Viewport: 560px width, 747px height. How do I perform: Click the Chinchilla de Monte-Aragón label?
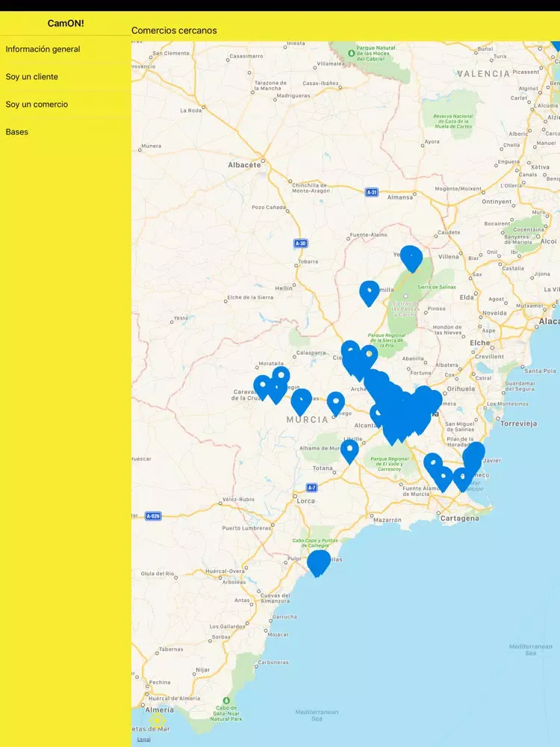point(311,188)
